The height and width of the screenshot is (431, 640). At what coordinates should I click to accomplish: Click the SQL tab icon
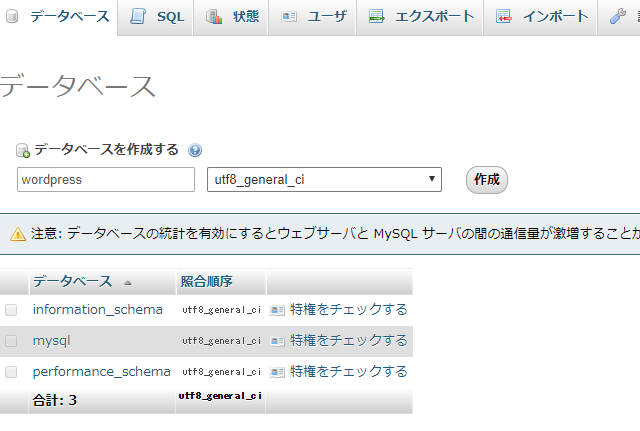point(138,17)
